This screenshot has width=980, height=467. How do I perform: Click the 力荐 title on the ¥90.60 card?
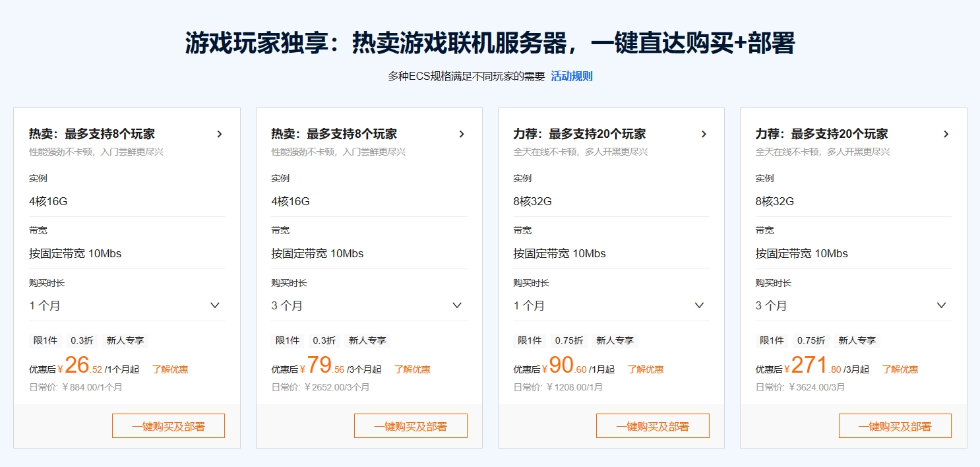point(580,134)
